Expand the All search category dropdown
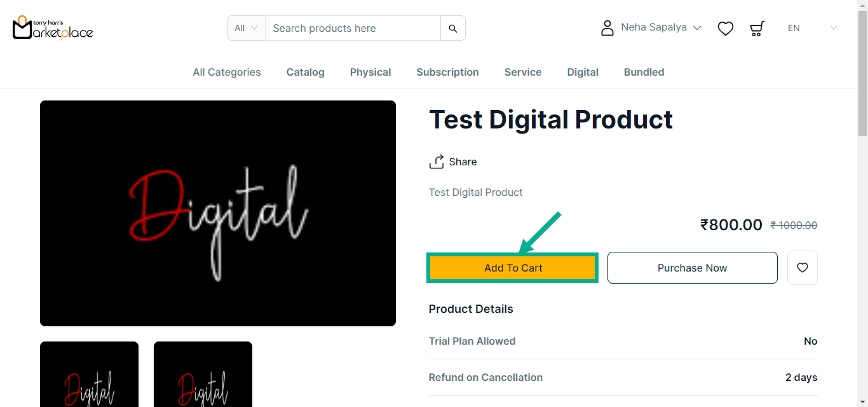Viewport: 868px width, 407px height. (246, 28)
